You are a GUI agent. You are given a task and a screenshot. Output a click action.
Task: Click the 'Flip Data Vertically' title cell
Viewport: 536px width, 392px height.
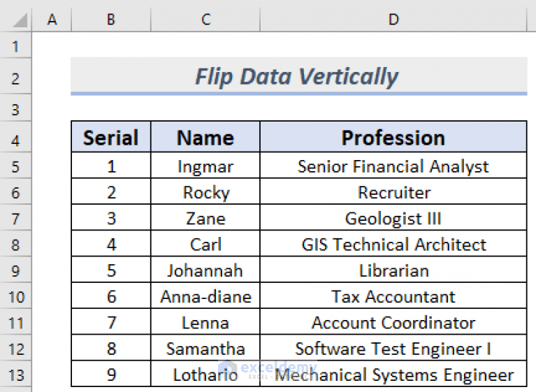pyautogui.click(x=298, y=76)
